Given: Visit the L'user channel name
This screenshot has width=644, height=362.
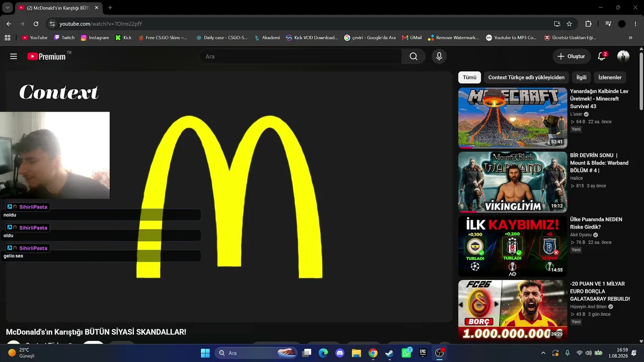Looking at the screenshot, I should click(x=576, y=114).
